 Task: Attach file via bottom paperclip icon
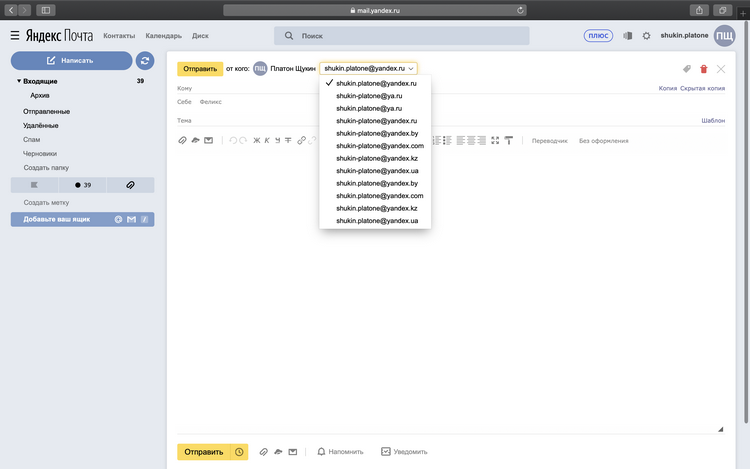coord(264,452)
